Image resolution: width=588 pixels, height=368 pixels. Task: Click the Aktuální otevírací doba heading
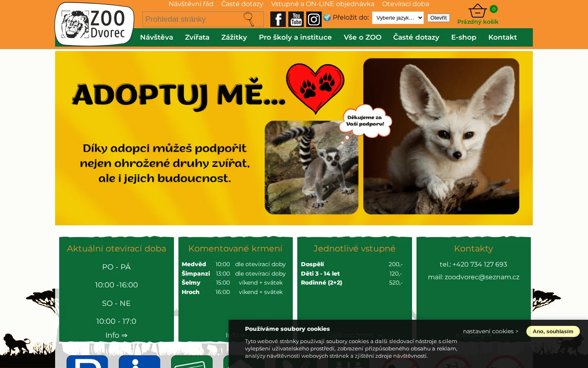pos(116,249)
